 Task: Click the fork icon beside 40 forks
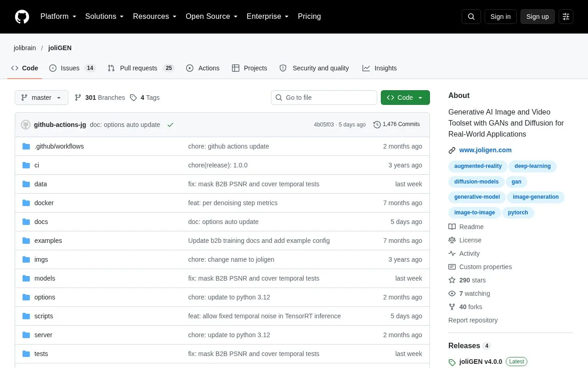pyautogui.click(x=452, y=307)
